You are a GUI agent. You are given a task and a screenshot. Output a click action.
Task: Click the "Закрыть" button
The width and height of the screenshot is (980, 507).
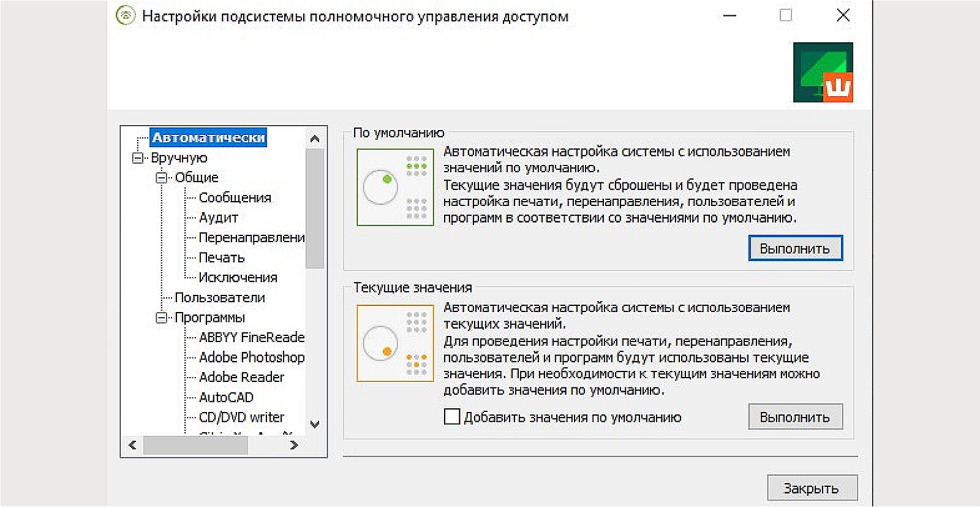812,488
